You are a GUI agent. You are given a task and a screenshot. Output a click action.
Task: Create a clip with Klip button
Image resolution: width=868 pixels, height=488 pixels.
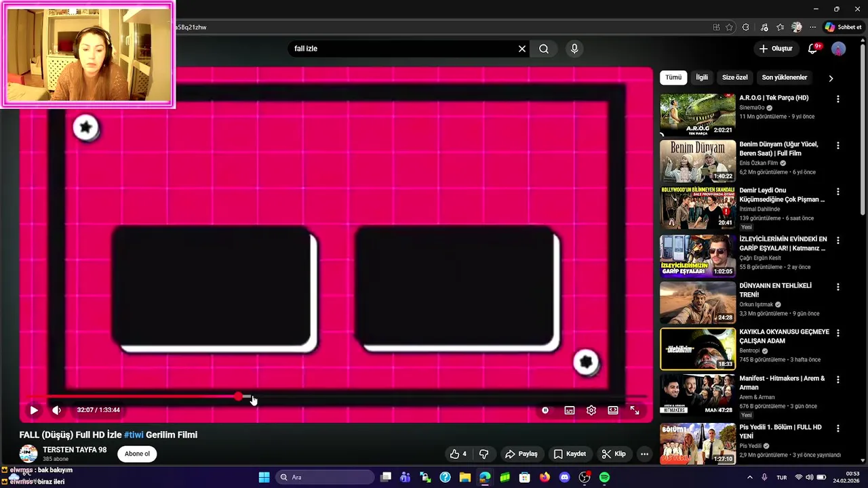(x=614, y=454)
